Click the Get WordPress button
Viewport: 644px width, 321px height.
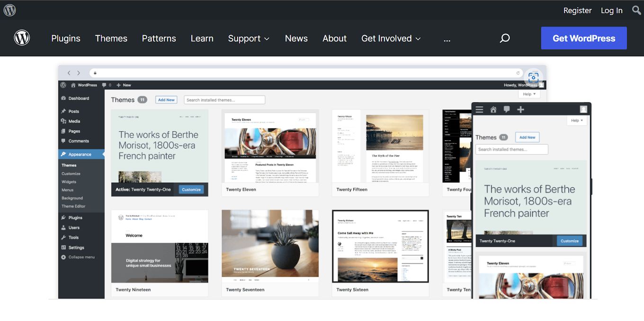coord(584,38)
